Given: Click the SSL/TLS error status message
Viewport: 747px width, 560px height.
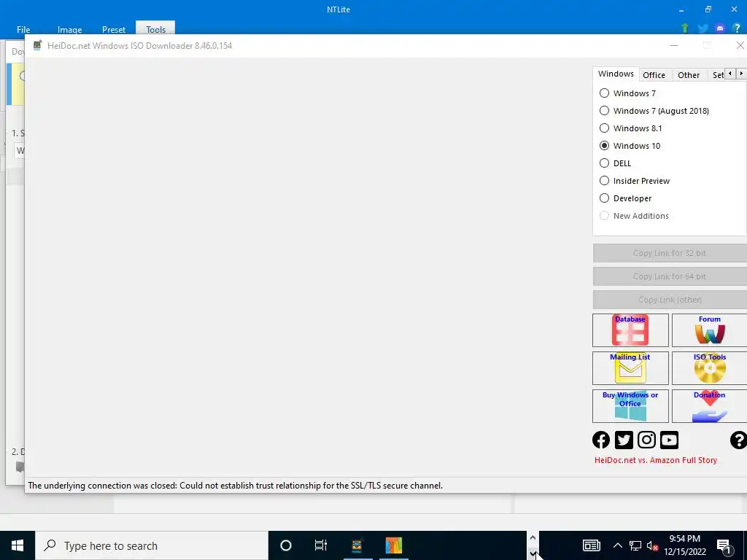Looking at the screenshot, I should click(236, 486).
